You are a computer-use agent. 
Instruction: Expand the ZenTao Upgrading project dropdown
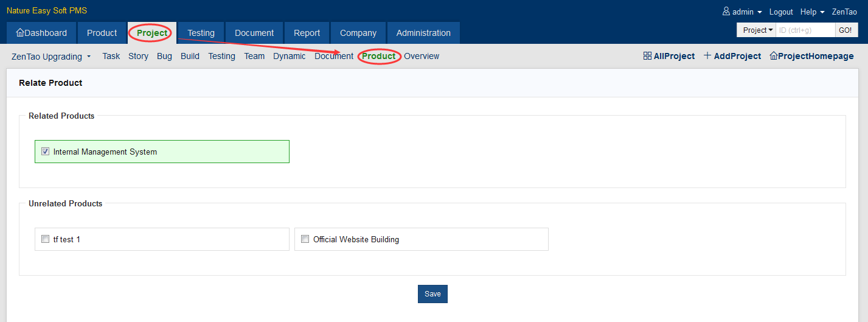(x=51, y=57)
